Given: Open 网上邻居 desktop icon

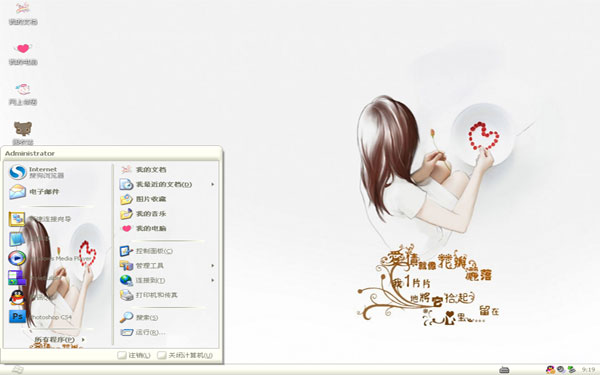Looking at the screenshot, I should click(x=23, y=94).
